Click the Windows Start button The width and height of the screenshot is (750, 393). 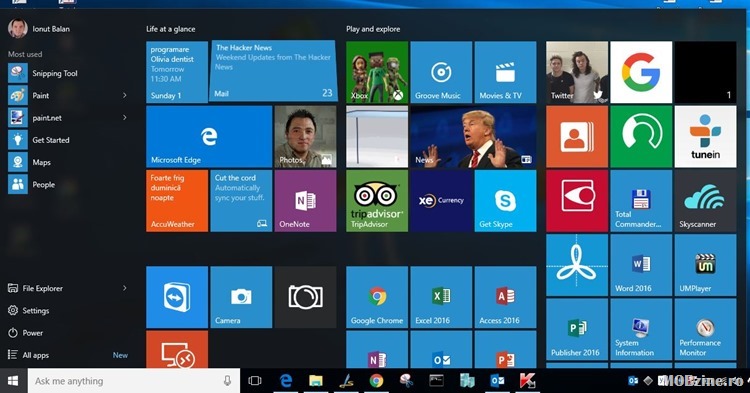(13, 381)
